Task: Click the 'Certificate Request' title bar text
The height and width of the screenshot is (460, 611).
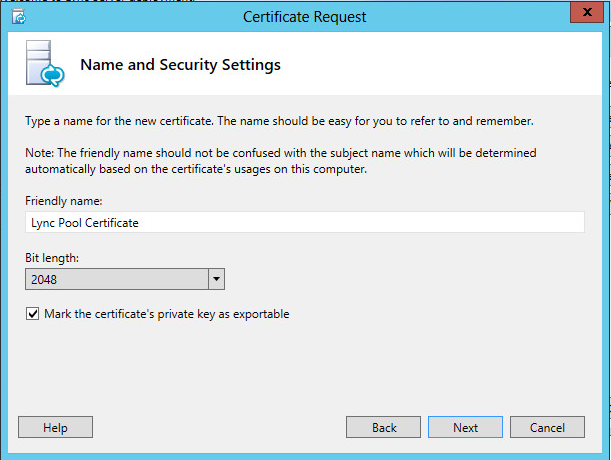Action: (x=305, y=17)
